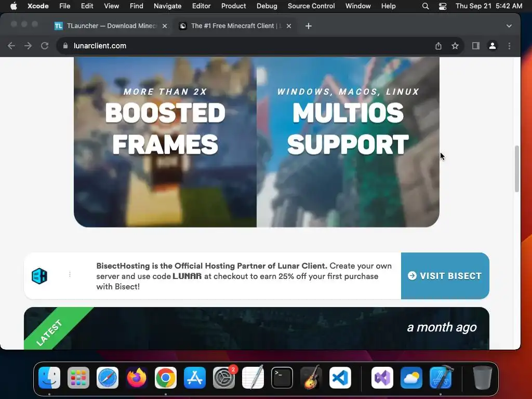Screen dimensions: 532x399
Task: Open Finder from the Dock
Action: [x=49, y=378]
